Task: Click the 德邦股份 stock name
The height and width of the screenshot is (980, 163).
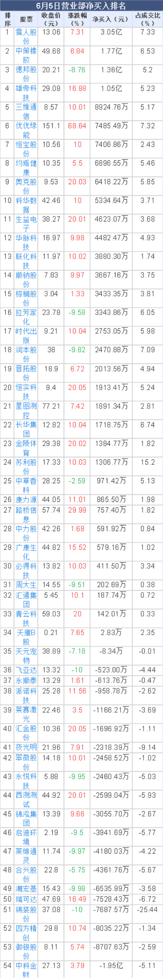Action: 26,74
